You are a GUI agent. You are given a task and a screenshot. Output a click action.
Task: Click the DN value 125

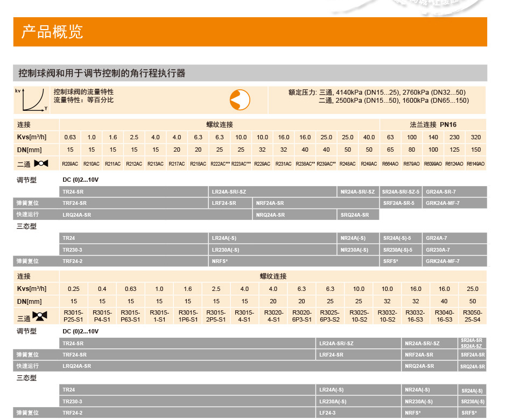454,150
